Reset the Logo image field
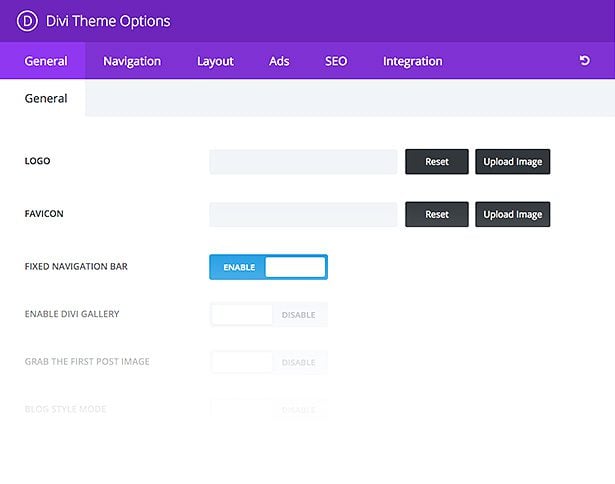 pyautogui.click(x=437, y=162)
